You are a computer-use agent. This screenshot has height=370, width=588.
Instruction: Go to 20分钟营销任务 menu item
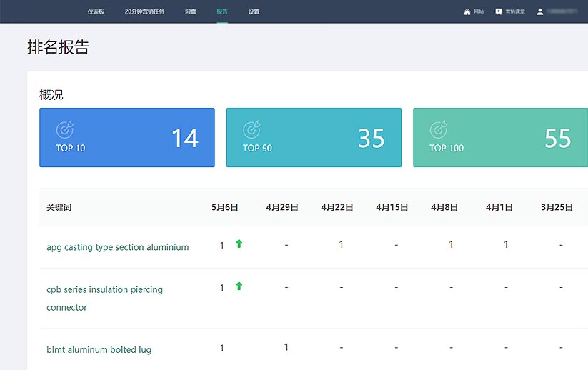tap(144, 11)
